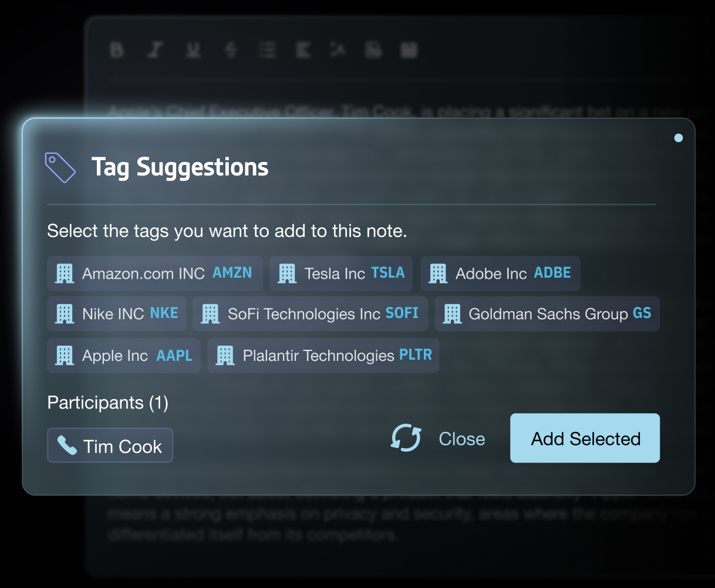Toggle underline formatting in blurred toolbar
The image size is (715, 588).
pyautogui.click(x=193, y=50)
